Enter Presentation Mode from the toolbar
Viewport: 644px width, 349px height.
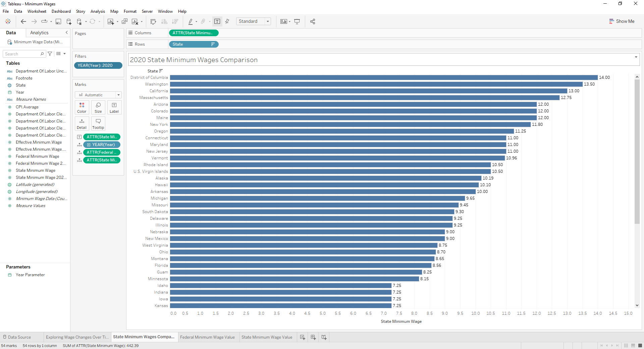297,21
